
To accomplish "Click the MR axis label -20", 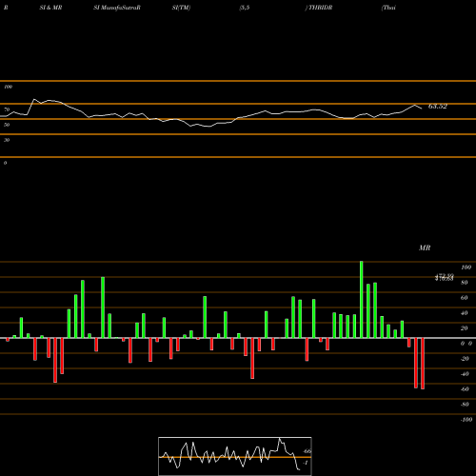I will pos(465,359).
